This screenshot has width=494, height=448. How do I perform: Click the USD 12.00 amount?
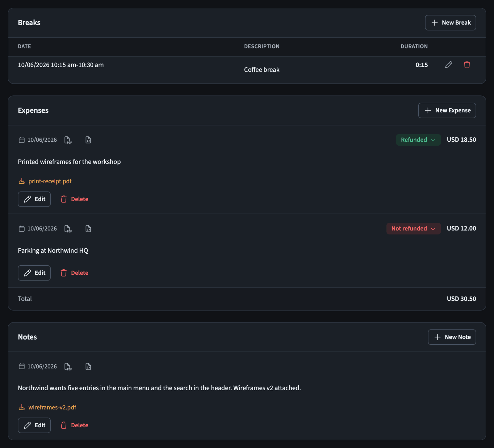461,229
